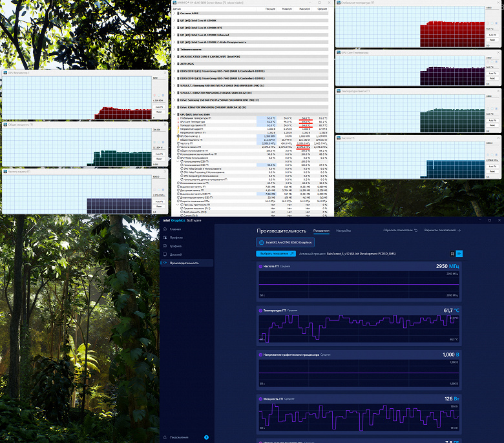The image size is (504, 443).
Task: Expand Drive: KINGSTON sensor group
Action: pyautogui.click(x=174, y=107)
